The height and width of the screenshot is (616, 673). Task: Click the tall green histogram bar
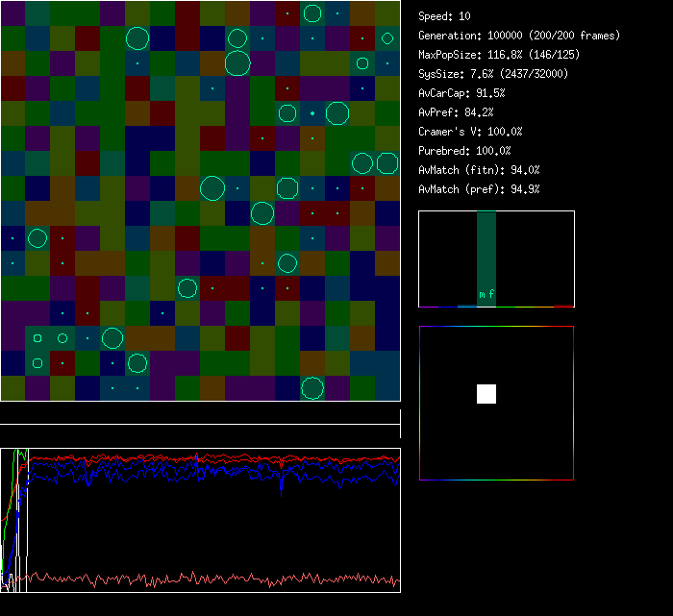coord(486,252)
